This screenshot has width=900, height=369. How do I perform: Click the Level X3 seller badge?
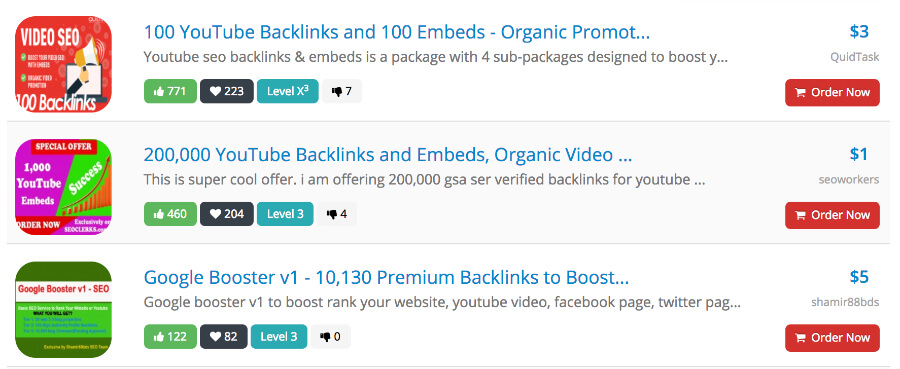[288, 91]
